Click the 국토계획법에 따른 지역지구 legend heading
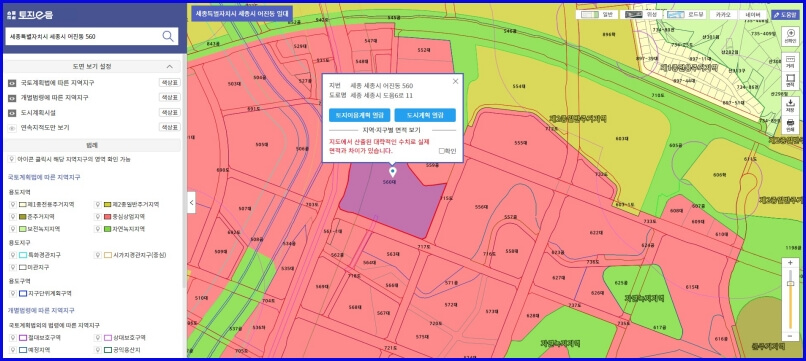The image size is (806, 361). click(44, 177)
